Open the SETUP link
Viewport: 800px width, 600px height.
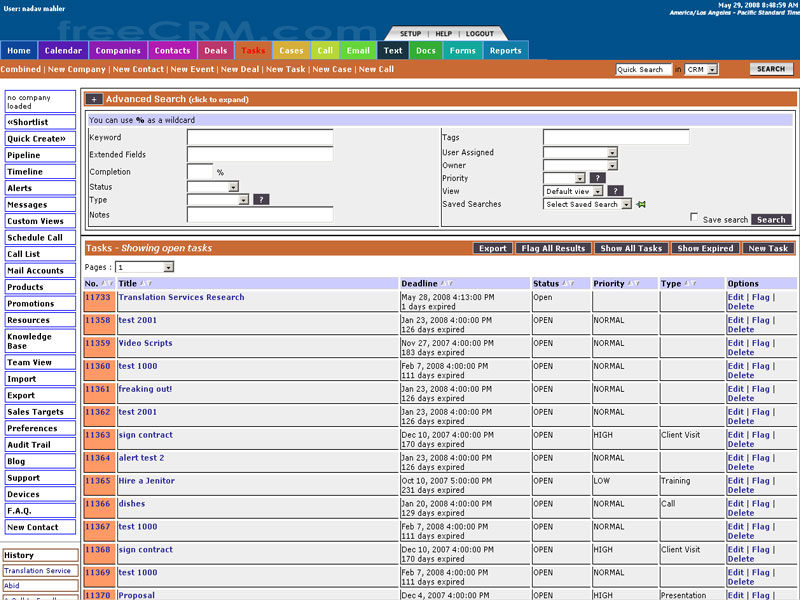[x=410, y=34]
